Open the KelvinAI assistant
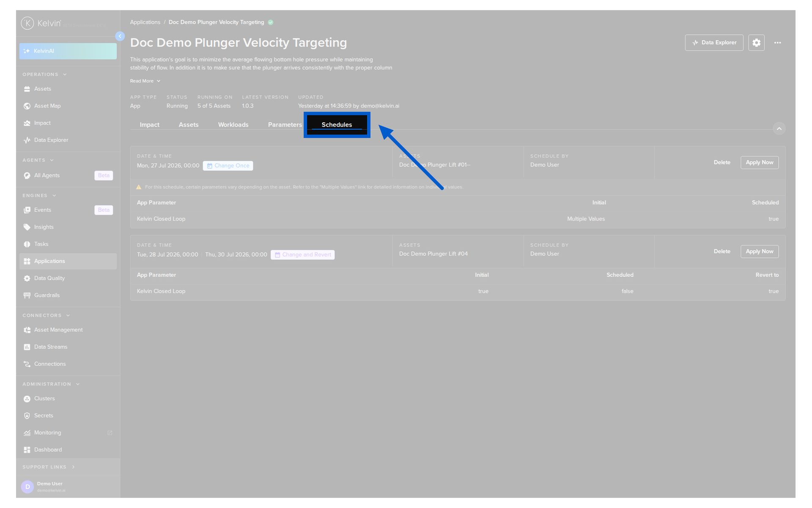This screenshot has height=508, width=812. (68, 51)
